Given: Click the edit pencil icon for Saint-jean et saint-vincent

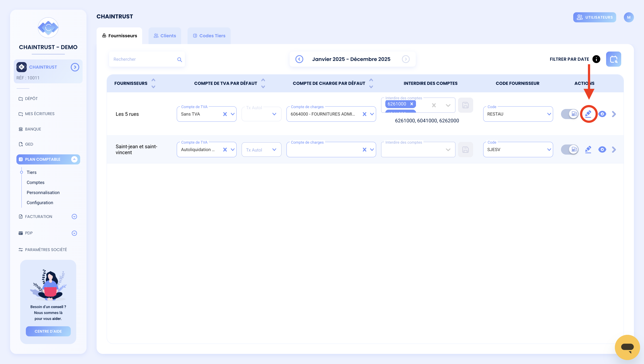Looking at the screenshot, I should click(588, 150).
